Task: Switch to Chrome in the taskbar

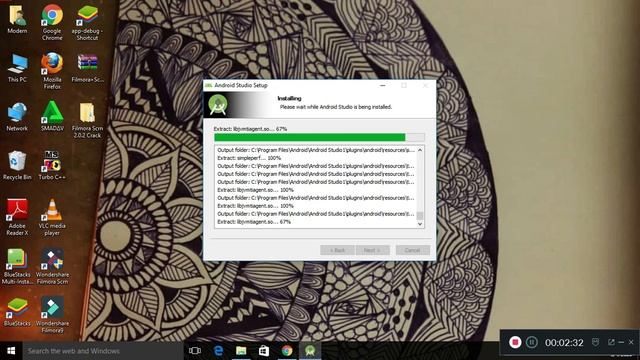Action: click(x=287, y=351)
